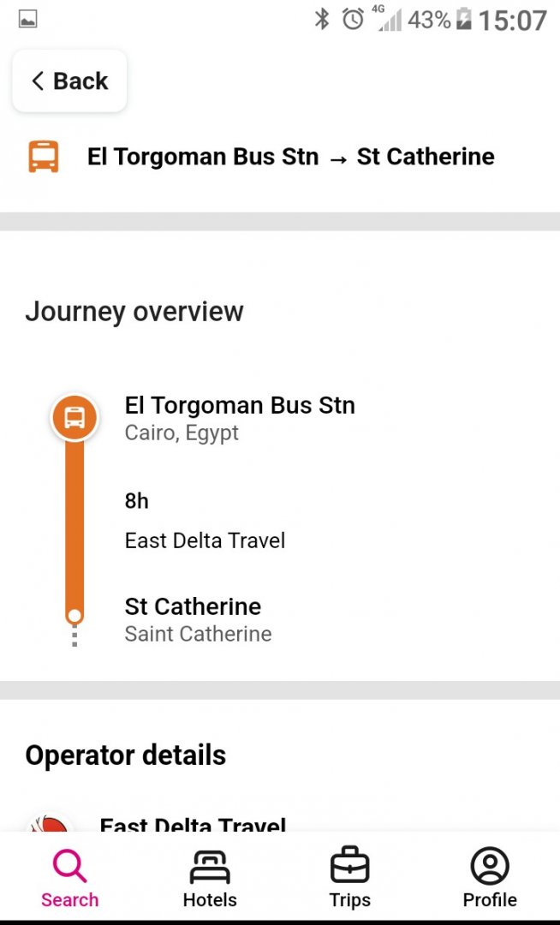Viewport: 560px width, 925px height.
Task: Open the Hotels bed icon
Action: point(210,867)
